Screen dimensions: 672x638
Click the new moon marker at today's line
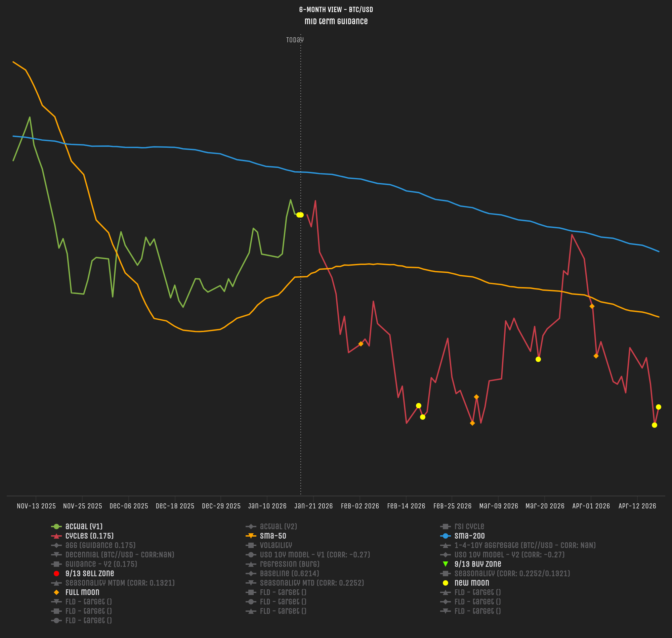(300, 215)
